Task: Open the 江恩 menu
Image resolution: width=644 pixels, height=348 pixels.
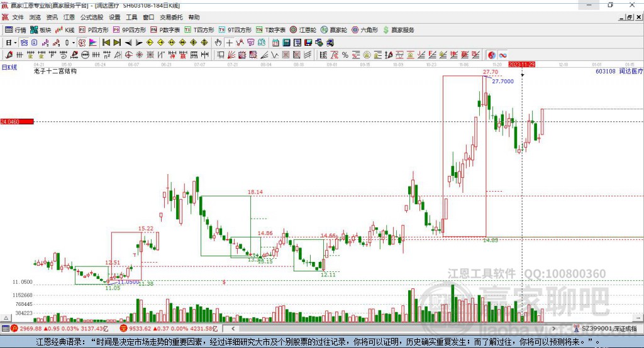Action: pyautogui.click(x=69, y=17)
